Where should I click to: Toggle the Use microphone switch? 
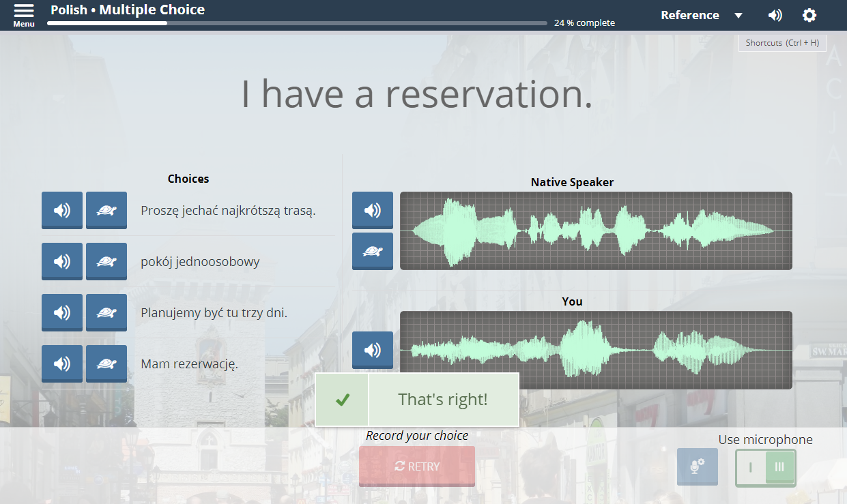point(765,468)
